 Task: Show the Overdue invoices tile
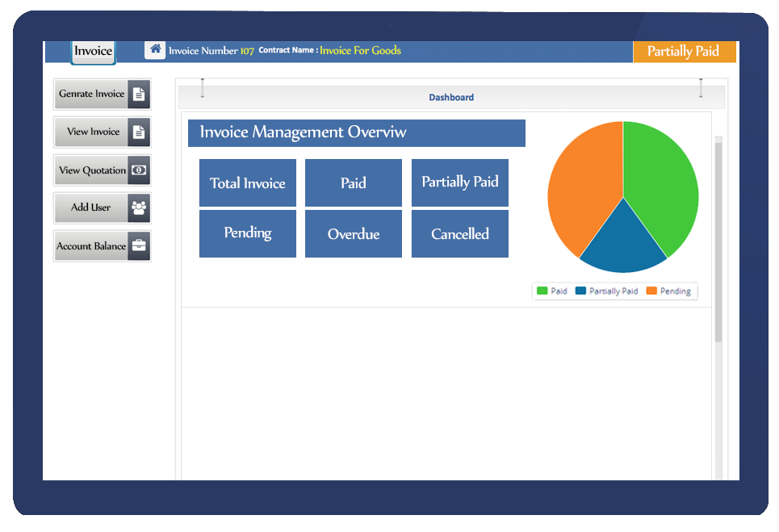coord(353,234)
